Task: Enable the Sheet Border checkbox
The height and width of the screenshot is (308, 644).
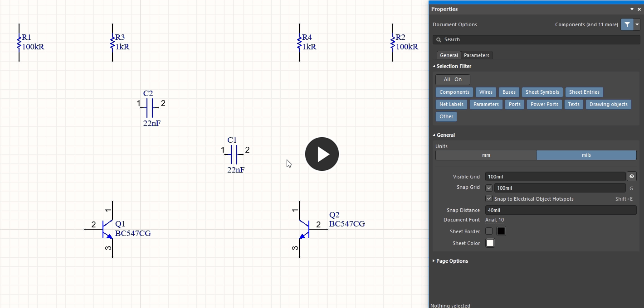Action: 489,231
